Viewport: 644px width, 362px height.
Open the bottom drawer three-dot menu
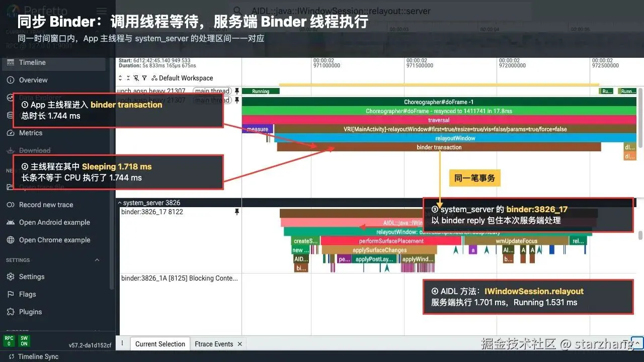tap(122, 343)
